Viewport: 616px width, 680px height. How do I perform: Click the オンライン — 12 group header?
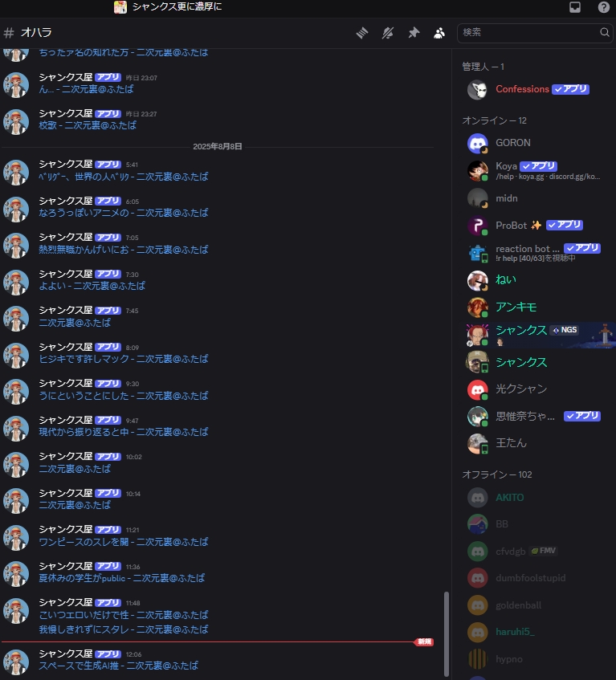[494, 120]
